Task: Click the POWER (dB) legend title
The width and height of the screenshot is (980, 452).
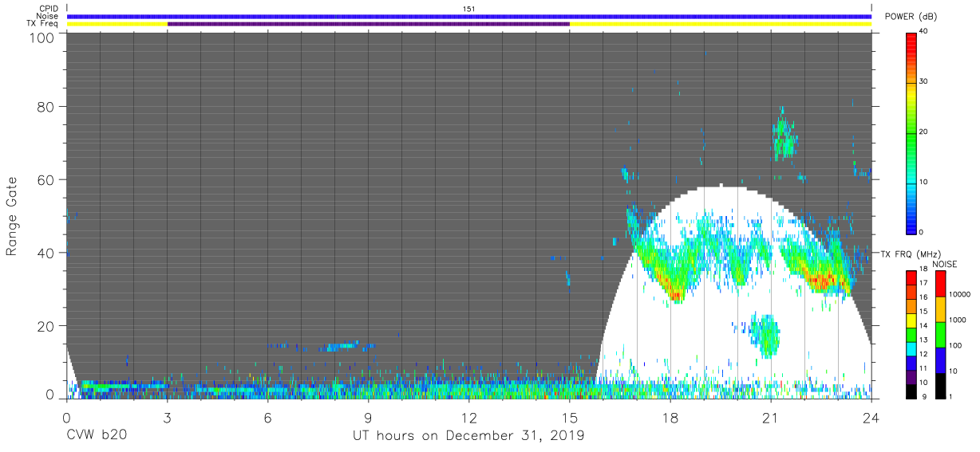Action: coord(911,17)
